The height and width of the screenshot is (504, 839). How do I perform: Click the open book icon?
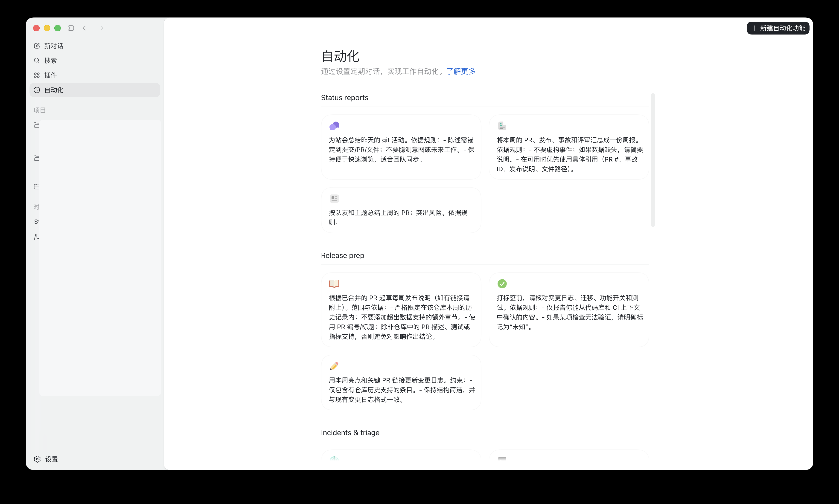[334, 284]
